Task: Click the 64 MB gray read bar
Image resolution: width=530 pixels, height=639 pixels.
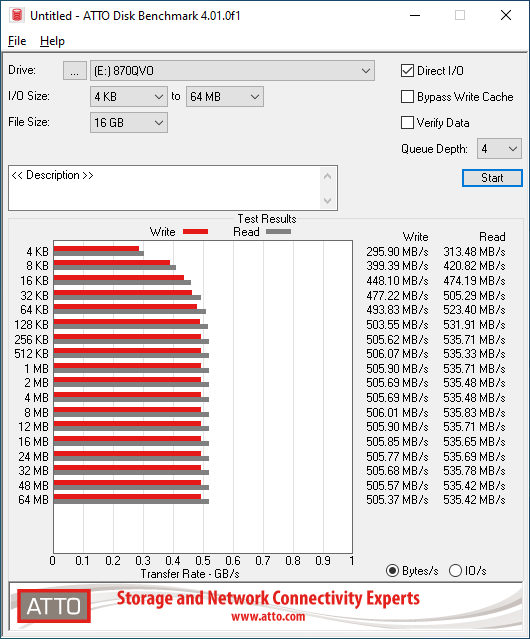Action: tap(131, 502)
